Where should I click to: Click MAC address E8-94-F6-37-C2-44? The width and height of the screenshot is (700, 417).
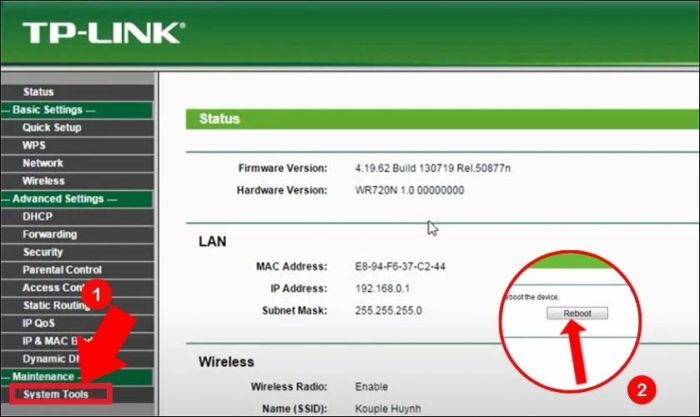click(400, 267)
